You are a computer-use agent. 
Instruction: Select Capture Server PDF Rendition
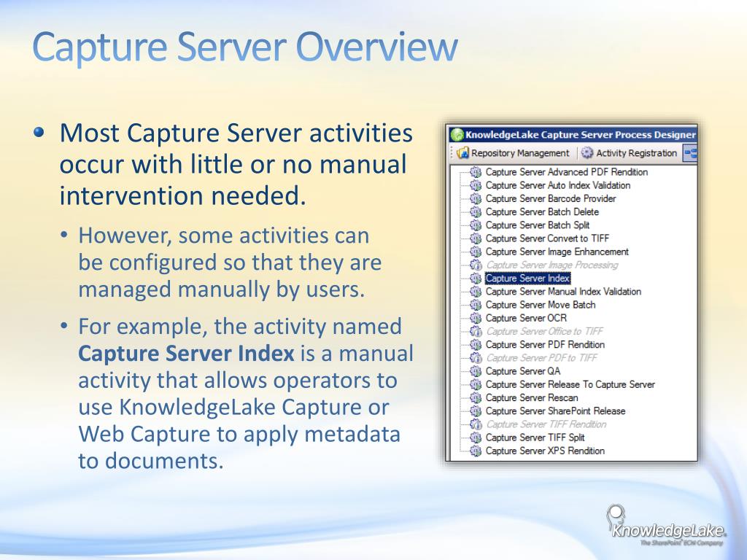(545, 345)
